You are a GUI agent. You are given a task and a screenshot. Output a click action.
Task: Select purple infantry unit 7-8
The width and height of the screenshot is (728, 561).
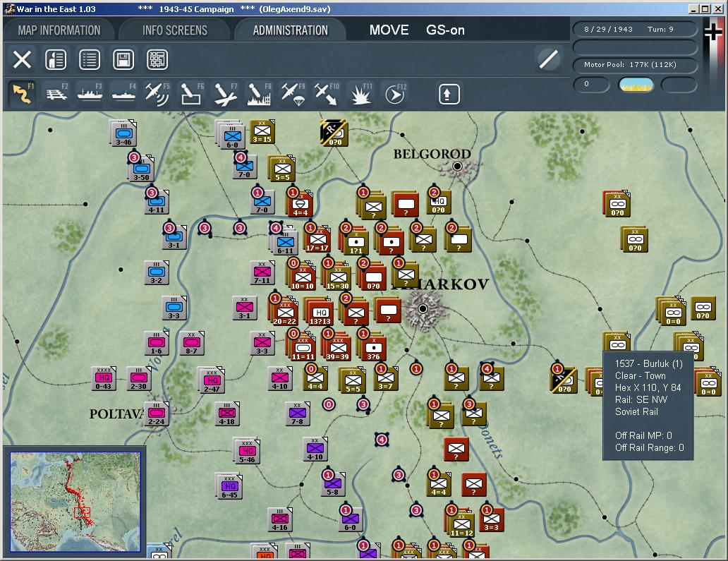(x=298, y=414)
